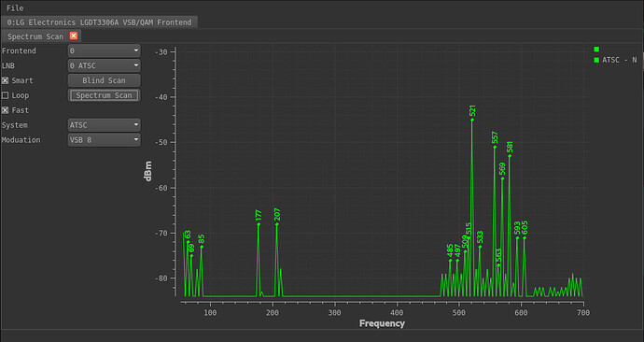Screen dimensions: 644x342
Task: Click the -30 dBm axis tick label
Action: (161, 51)
